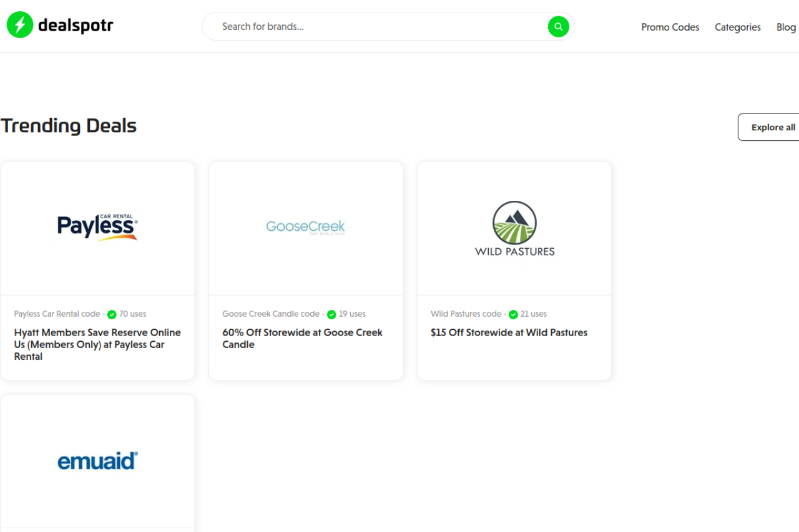The width and height of the screenshot is (799, 532).
Task: Click green verified checkmark beside 70 uses
Action: pos(112,314)
